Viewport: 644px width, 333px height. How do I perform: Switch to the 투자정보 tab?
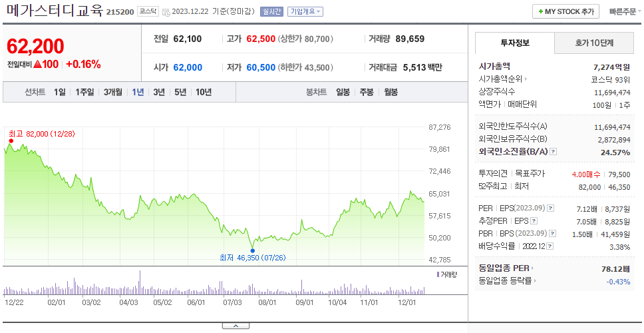[515, 43]
